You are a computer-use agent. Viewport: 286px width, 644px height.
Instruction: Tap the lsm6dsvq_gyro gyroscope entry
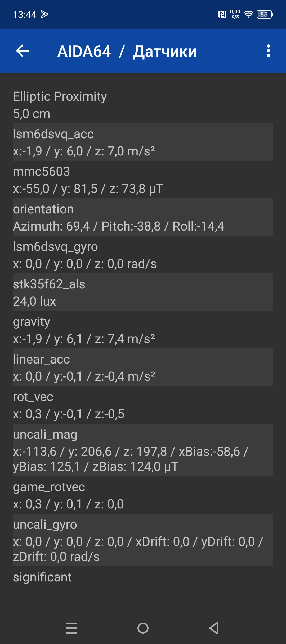[143, 255]
